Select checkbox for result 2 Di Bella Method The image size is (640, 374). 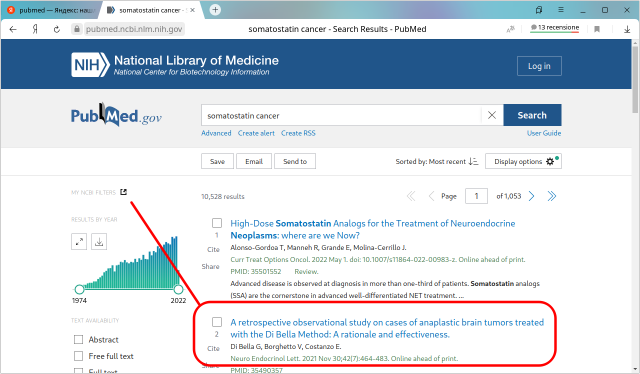coord(217,322)
